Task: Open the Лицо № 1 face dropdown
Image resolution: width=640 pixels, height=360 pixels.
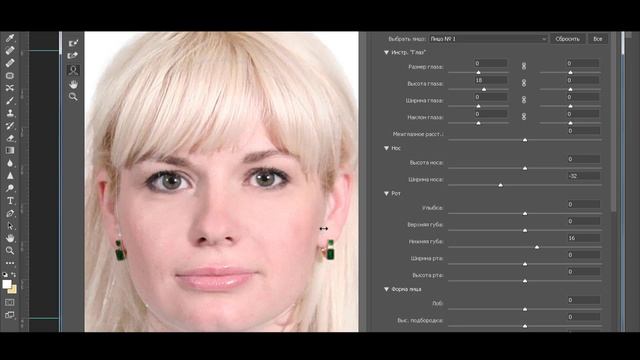Action: coord(488,39)
